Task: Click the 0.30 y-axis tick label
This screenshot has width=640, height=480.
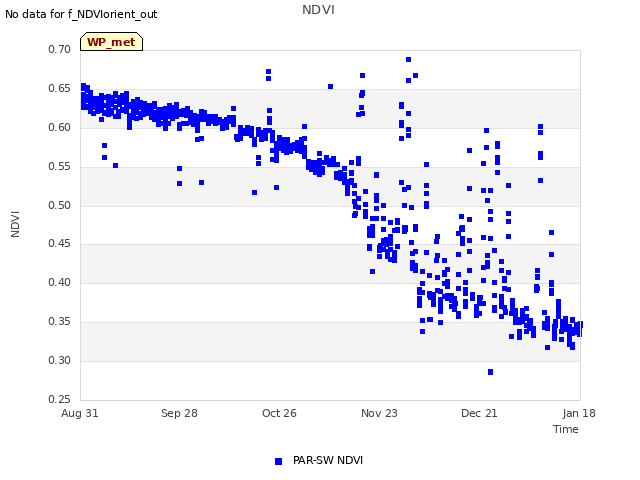Action: click(x=60, y=360)
